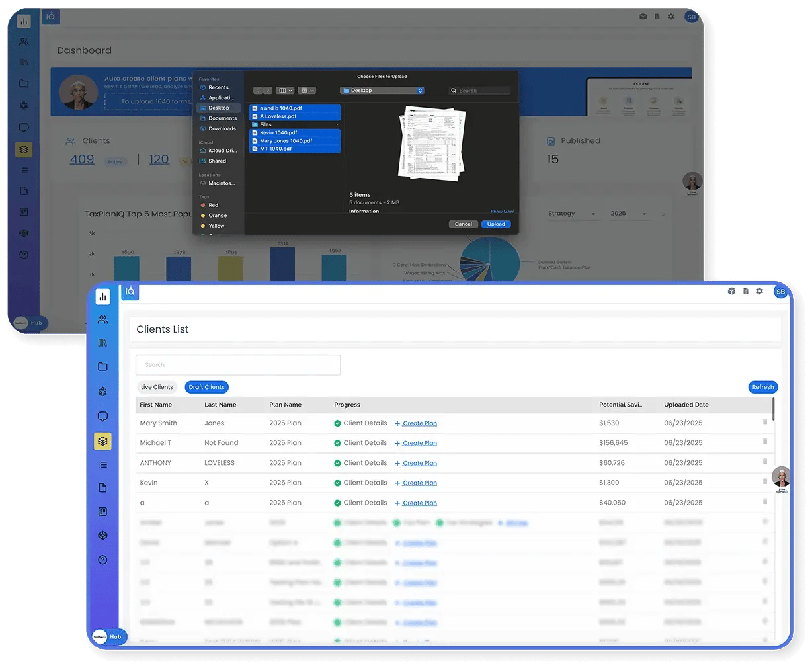This screenshot has width=812, height=668.
Task: Open the grouping options dropdown in file dialog
Action: [x=307, y=91]
